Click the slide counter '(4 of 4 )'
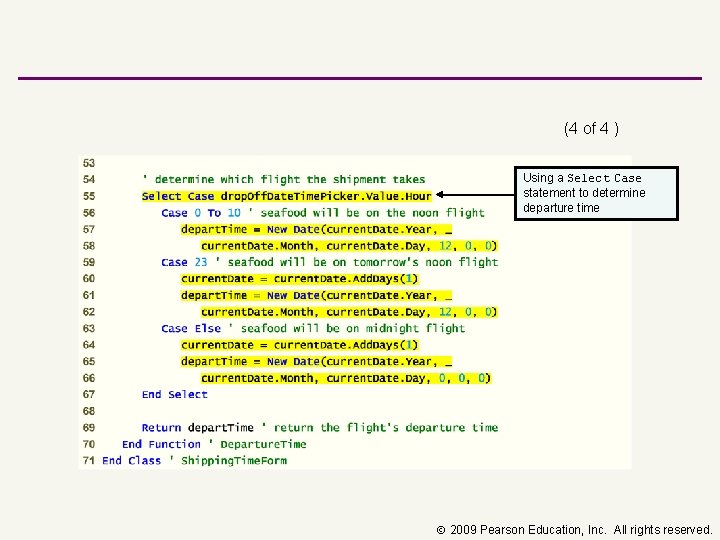This screenshot has height=540, width=720. (591, 129)
